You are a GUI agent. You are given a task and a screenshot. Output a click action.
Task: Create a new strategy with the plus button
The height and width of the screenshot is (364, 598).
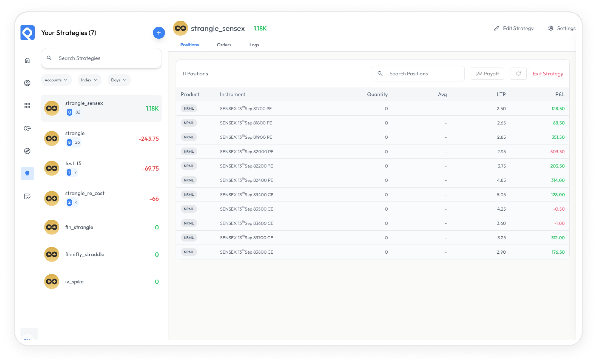click(x=159, y=32)
